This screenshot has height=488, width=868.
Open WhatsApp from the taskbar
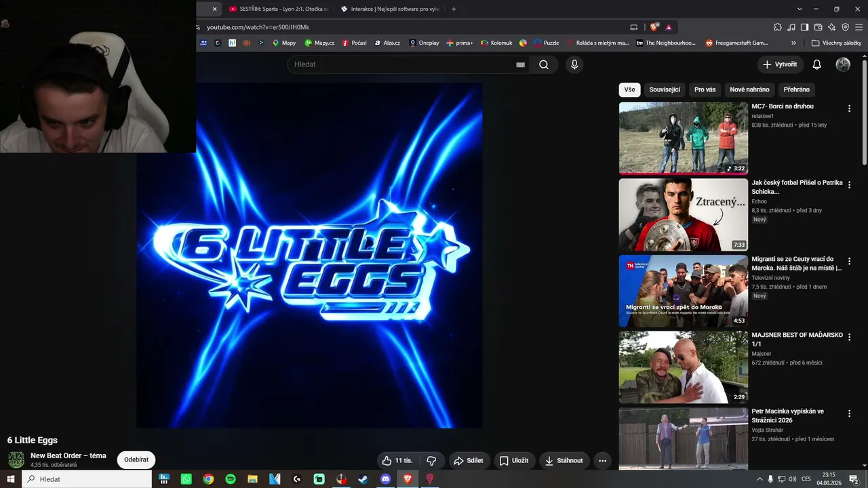[186, 479]
